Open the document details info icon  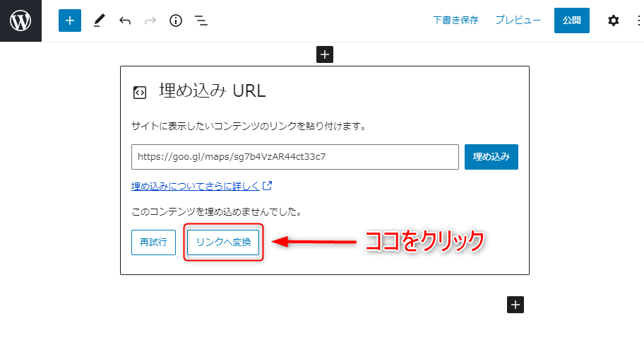pos(176,21)
